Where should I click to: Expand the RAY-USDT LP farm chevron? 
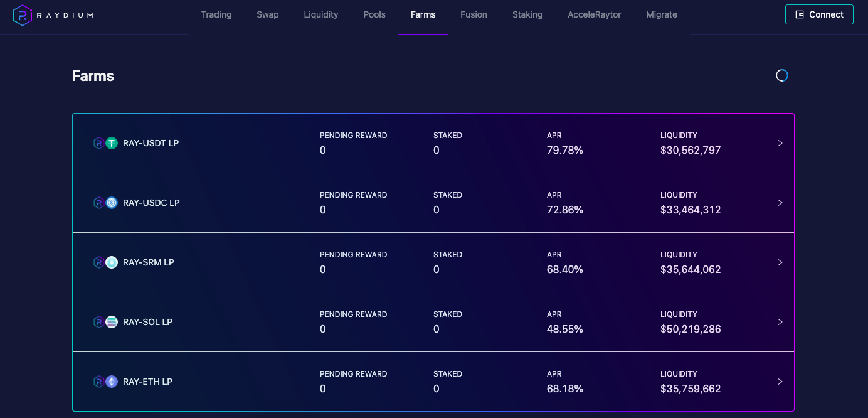pyautogui.click(x=780, y=143)
